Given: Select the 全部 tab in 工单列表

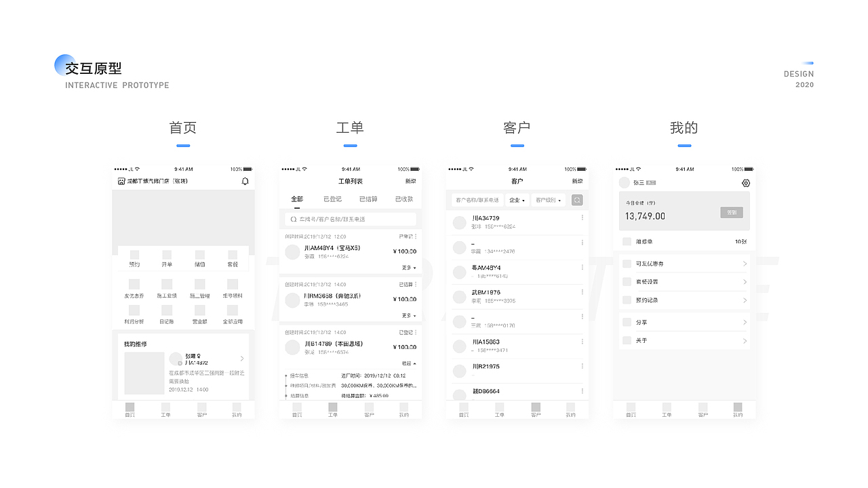Looking at the screenshot, I should 297,199.
